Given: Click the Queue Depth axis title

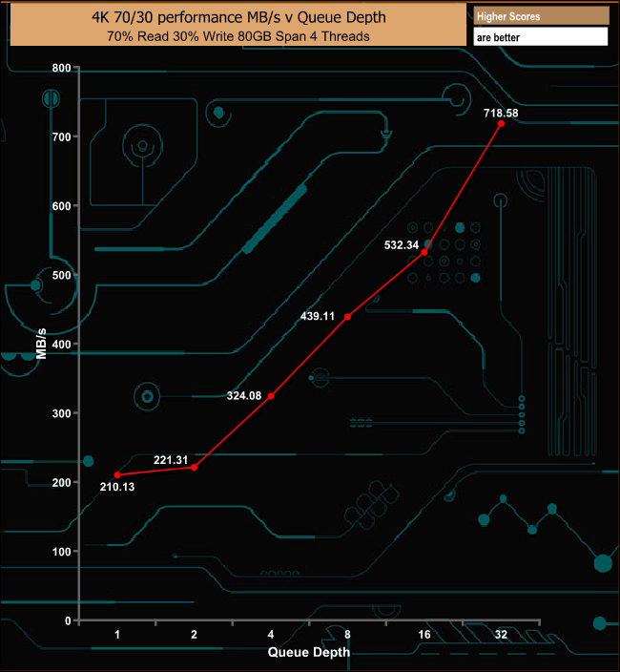Looking at the screenshot, I should 308,653.
